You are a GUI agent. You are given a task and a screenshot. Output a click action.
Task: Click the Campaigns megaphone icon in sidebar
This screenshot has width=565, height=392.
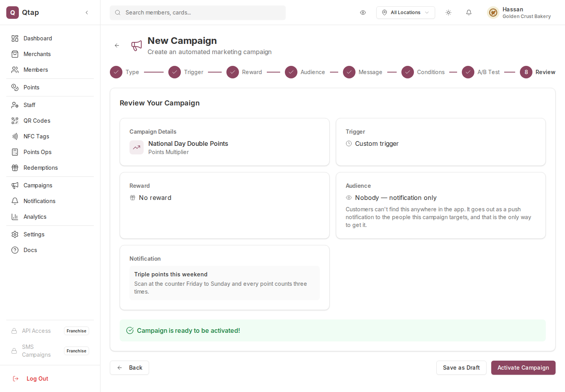[15, 185]
